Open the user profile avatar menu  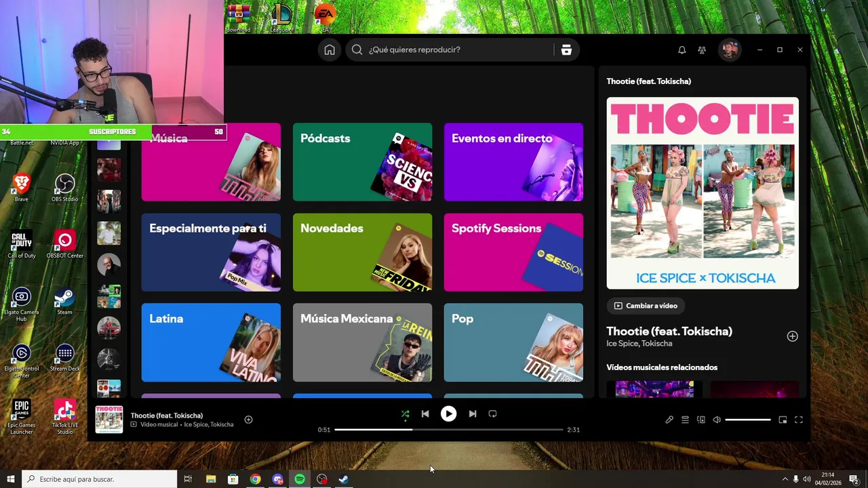pos(730,49)
